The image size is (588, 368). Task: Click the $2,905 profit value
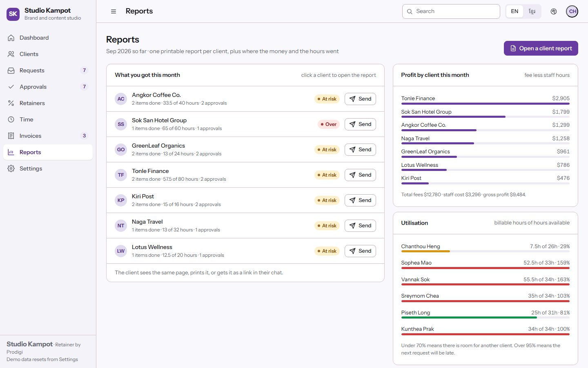point(561,99)
